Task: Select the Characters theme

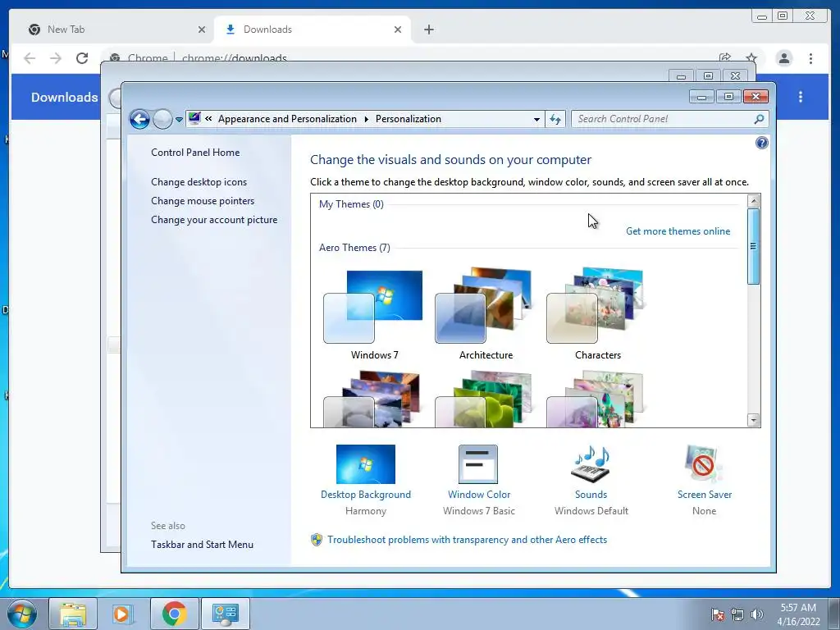Action: pyautogui.click(x=597, y=315)
